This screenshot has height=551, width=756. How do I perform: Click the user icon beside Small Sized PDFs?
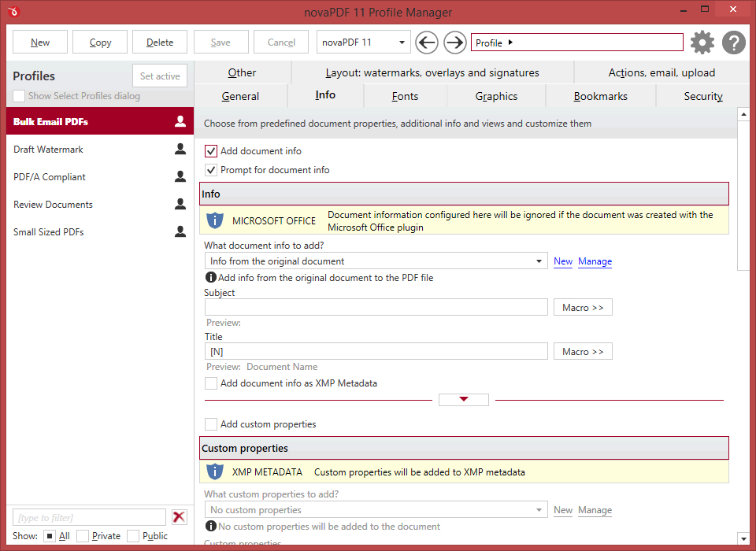(x=180, y=231)
